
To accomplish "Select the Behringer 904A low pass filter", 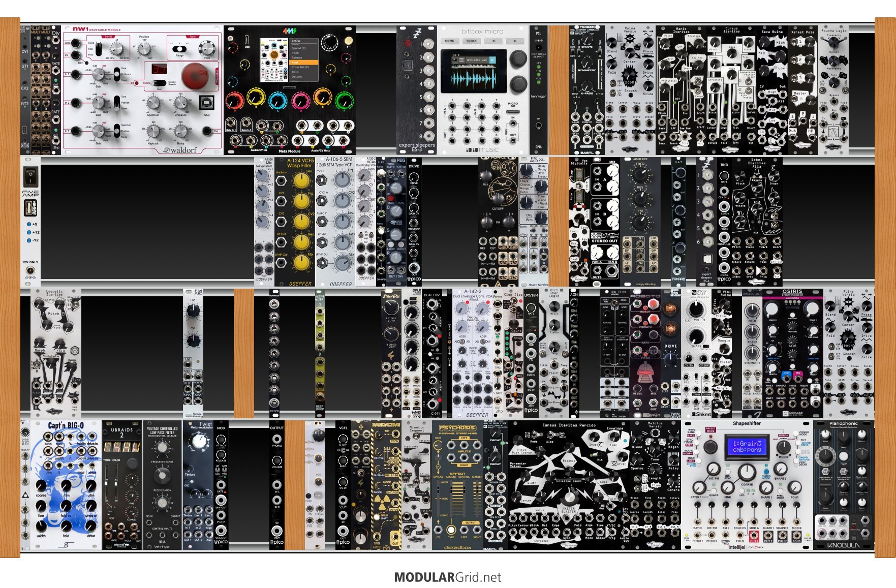I will pos(163,485).
